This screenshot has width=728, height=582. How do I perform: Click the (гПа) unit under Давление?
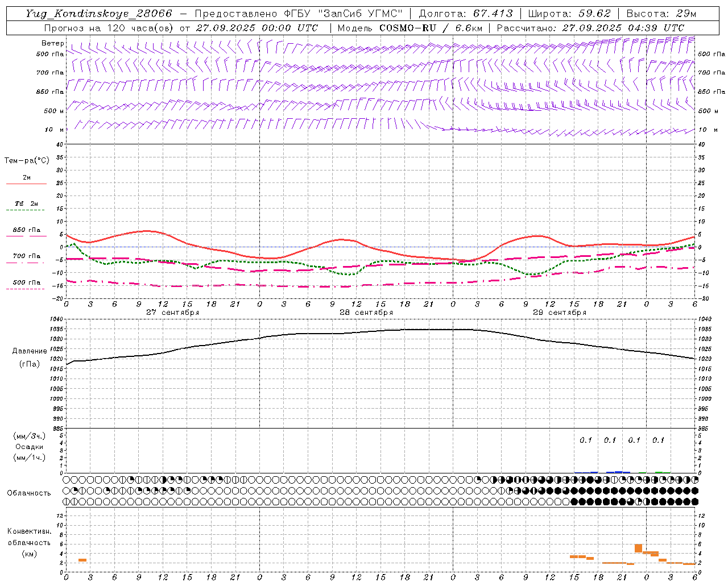(x=30, y=364)
